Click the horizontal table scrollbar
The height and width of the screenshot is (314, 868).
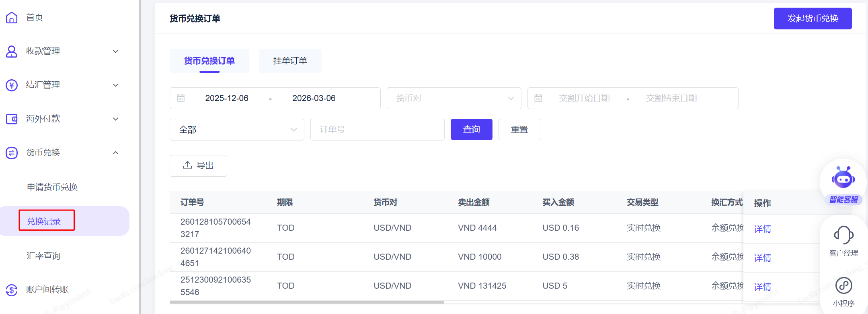pyautogui.click(x=306, y=302)
